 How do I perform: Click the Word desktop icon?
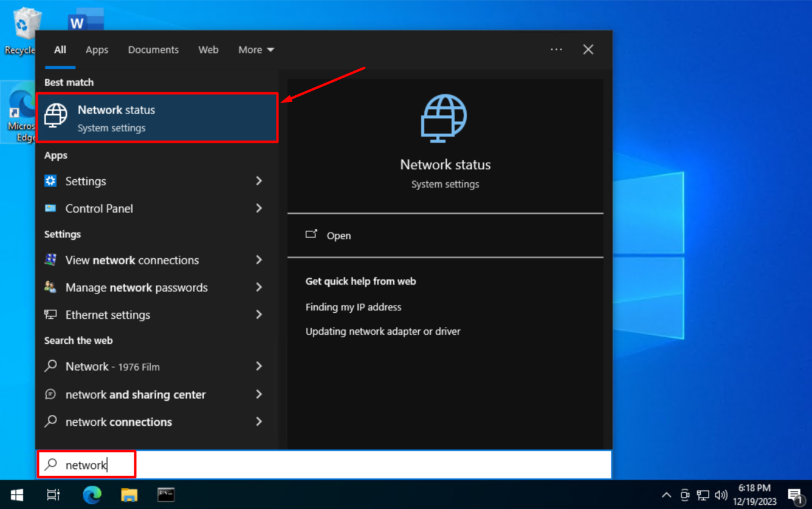click(86, 20)
